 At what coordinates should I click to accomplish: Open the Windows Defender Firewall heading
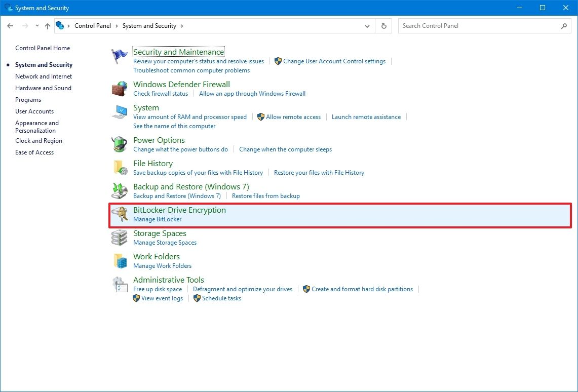[x=181, y=85]
